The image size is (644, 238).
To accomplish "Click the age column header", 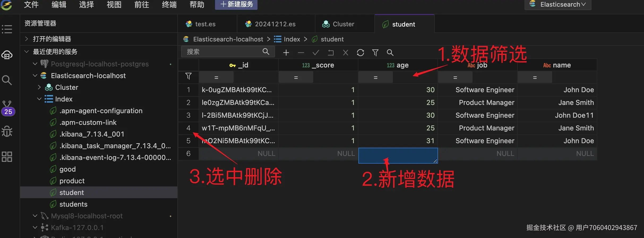I will (398, 65).
